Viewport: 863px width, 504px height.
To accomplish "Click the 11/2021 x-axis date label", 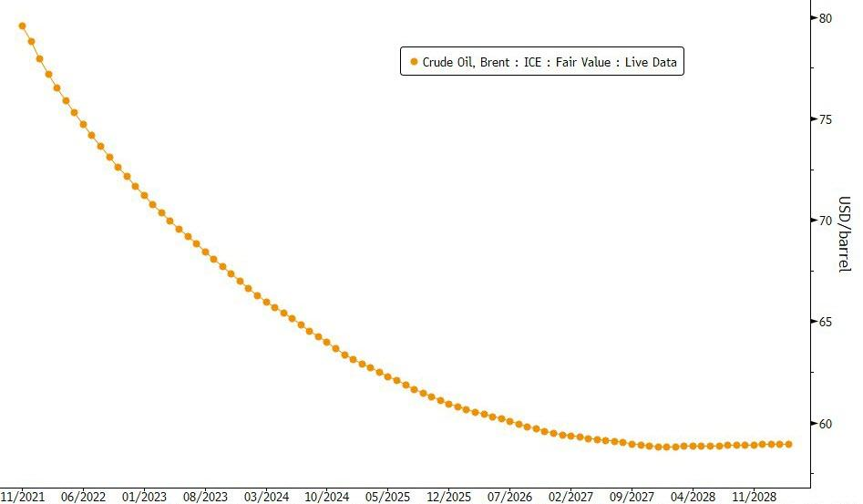I will (x=23, y=497).
